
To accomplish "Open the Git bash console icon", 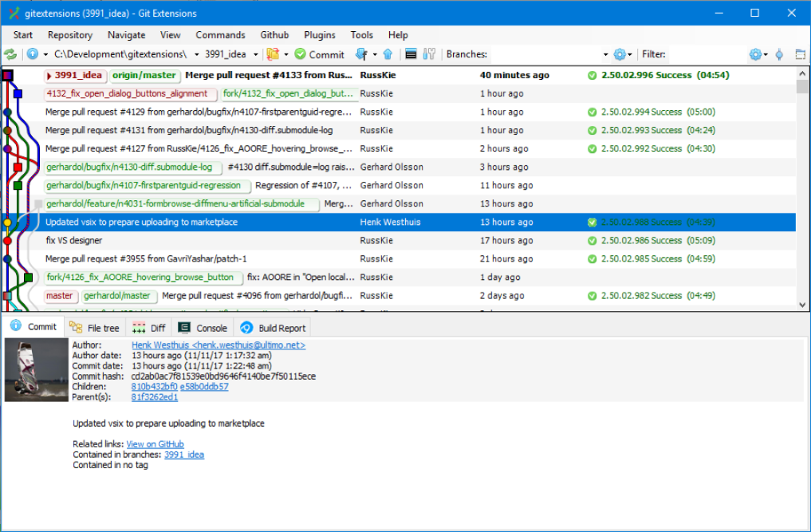I will [x=411, y=54].
